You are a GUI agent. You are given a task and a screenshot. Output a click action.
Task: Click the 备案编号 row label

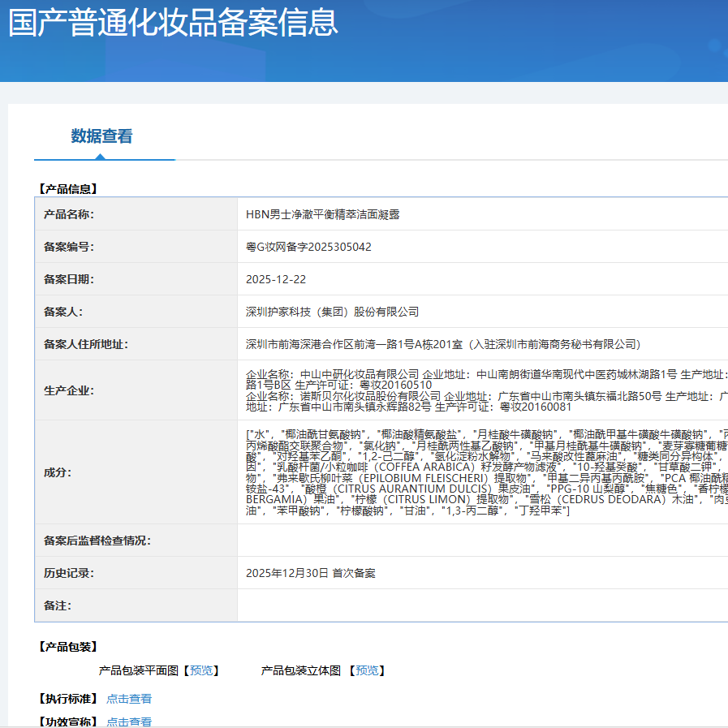pos(69,247)
